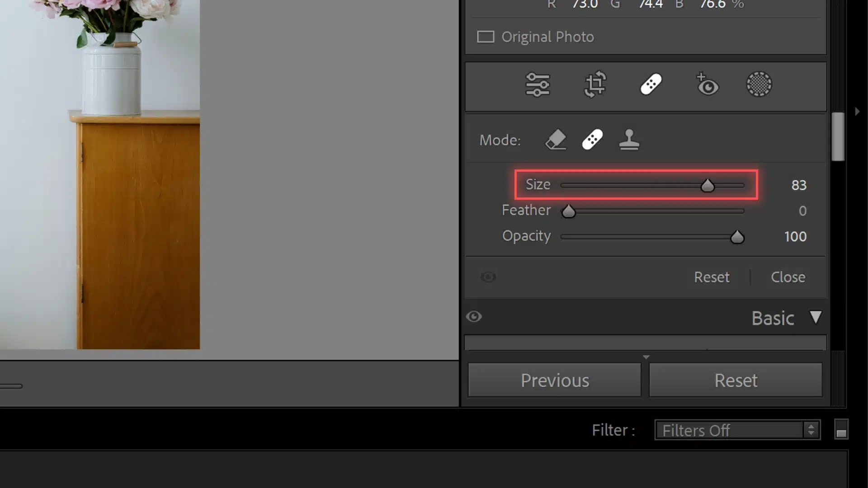Click the Previous button
This screenshot has height=488, width=868.
554,381
